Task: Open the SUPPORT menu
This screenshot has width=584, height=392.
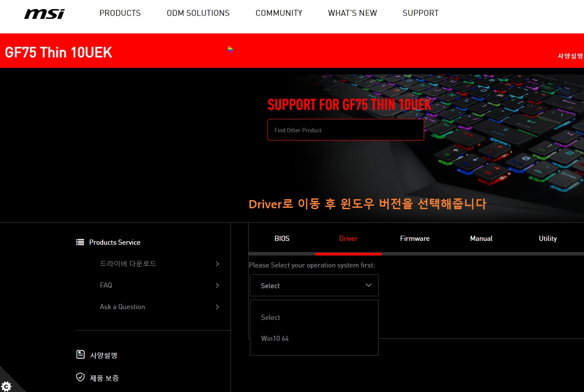Action: point(420,13)
